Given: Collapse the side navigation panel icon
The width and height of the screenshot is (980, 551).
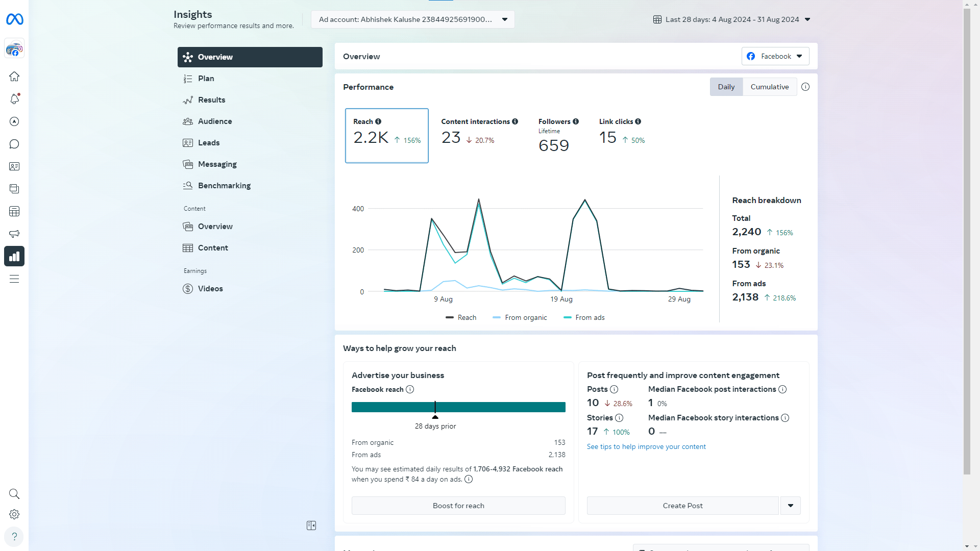Looking at the screenshot, I should 311,525.
